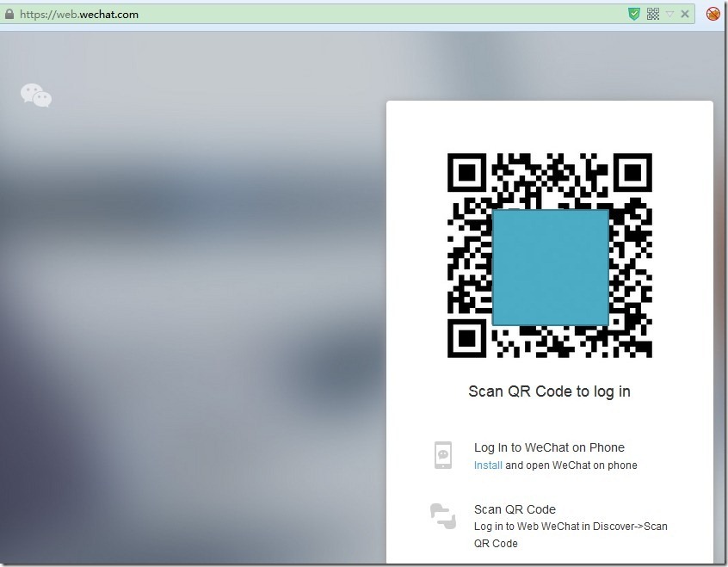Click the 'Scan QR Code to log in' heading
This screenshot has height=567, width=728.
pos(549,391)
